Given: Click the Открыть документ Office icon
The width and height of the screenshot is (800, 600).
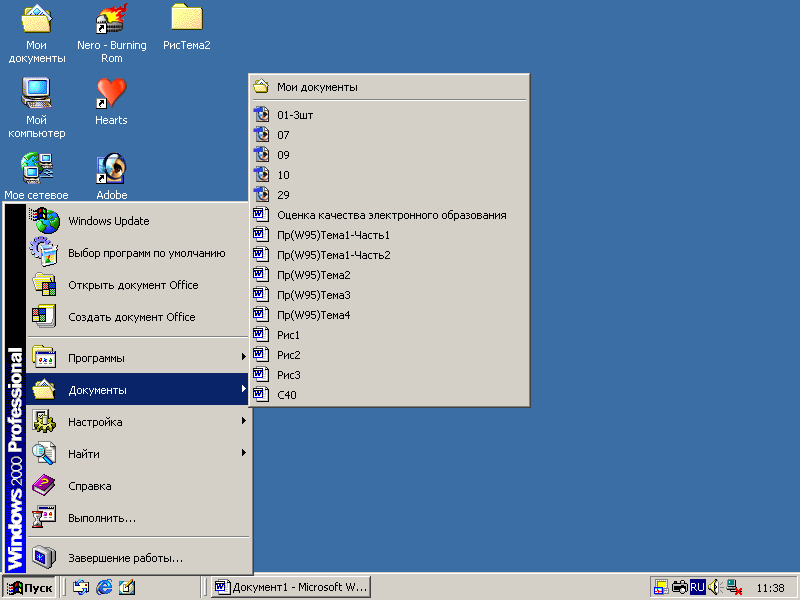Looking at the screenshot, I should 44,285.
